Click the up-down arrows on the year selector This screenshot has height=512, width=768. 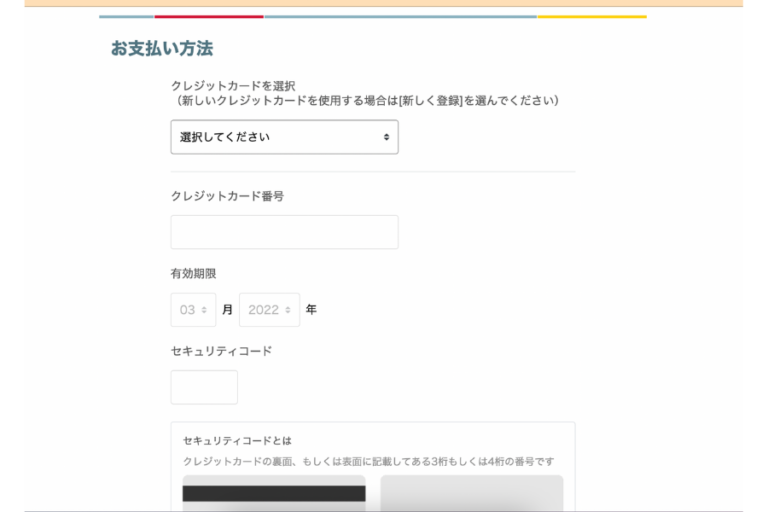(288, 310)
